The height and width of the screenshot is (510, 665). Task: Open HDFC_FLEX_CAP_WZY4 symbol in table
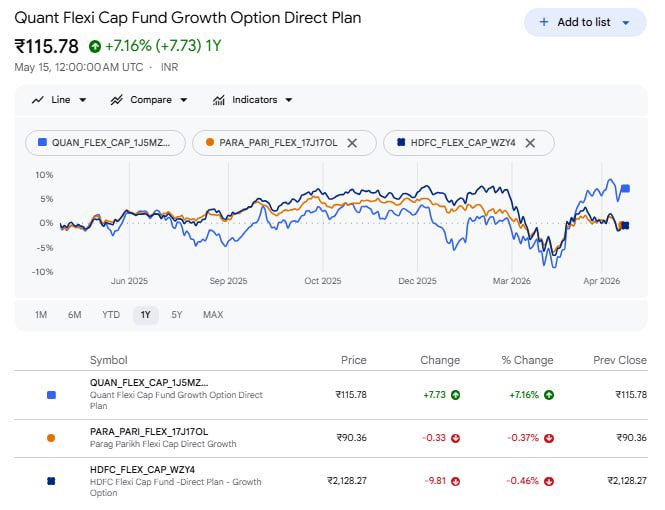[142, 470]
